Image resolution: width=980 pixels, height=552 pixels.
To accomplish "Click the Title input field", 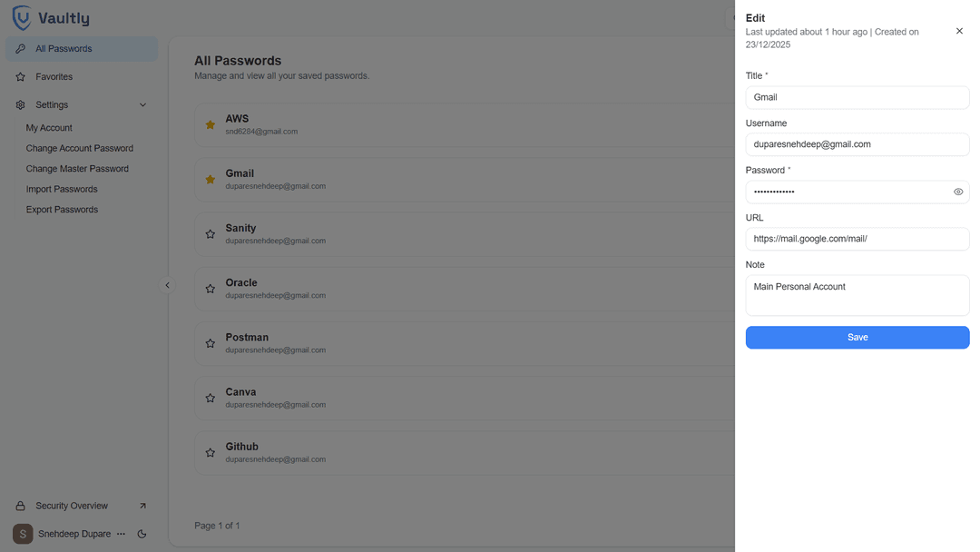I will tap(857, 97).
